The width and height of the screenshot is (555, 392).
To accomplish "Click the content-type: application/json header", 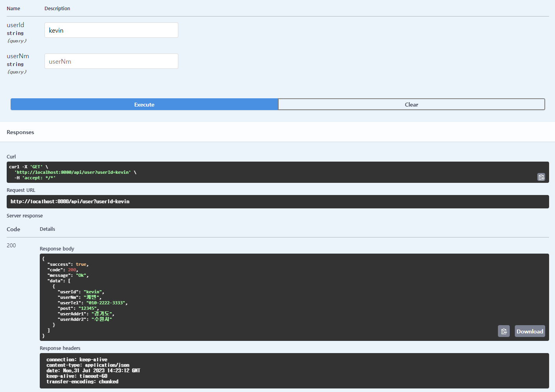I will coord(88,365).
